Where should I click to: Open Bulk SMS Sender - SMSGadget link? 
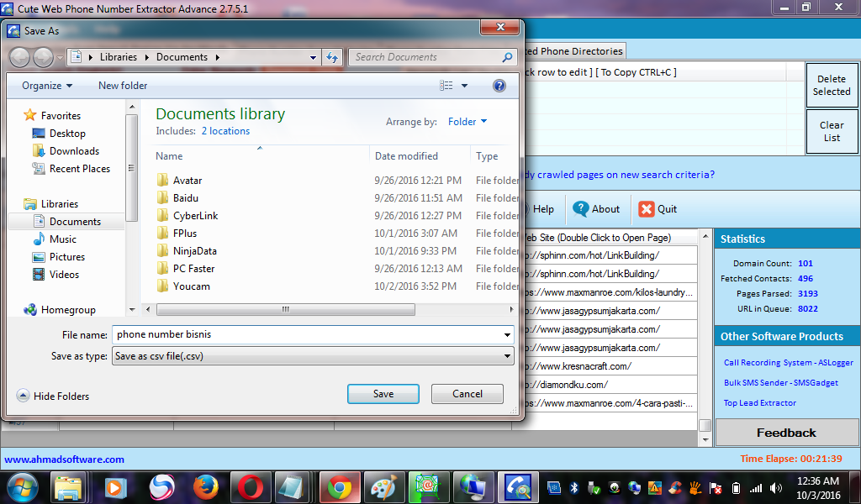(x=781, y=383)
